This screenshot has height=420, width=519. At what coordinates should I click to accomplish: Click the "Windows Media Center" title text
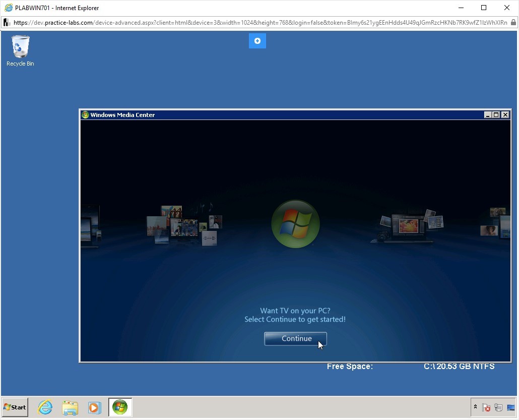pos(122,115)
